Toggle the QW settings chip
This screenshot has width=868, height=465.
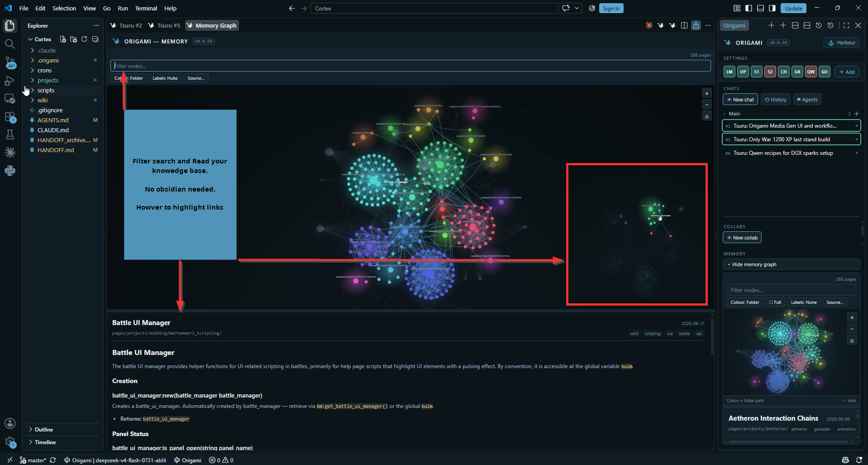[x=811, y=72]
